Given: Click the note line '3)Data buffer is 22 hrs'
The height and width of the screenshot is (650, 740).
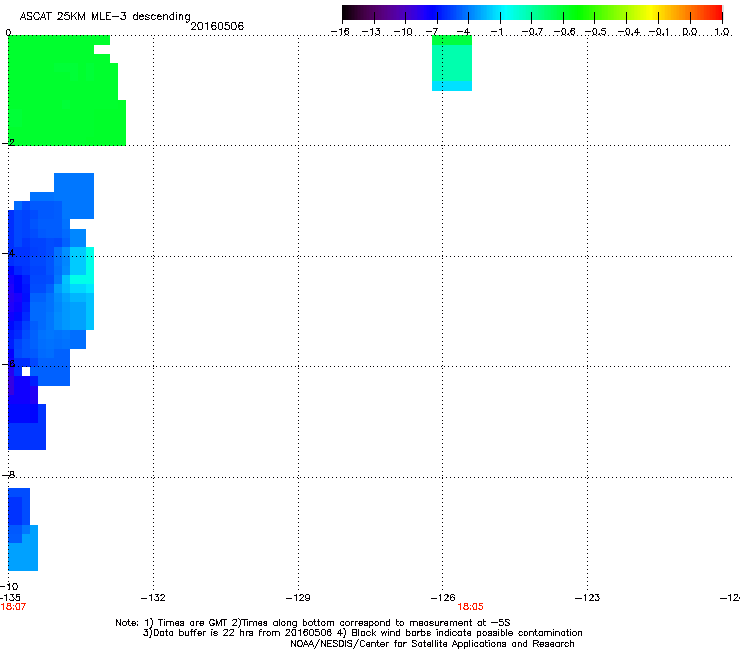Looking at the screenshot, I should tap(362, 633).
